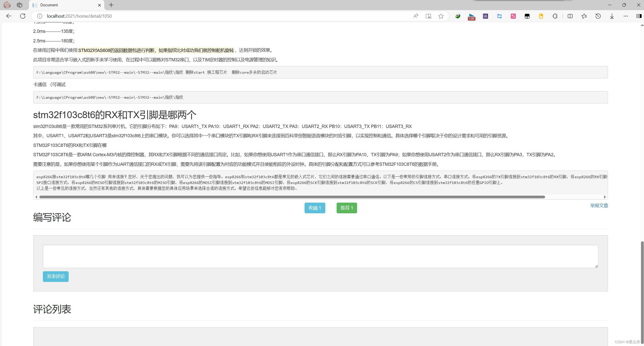Click the second code block path ending 指纹\指纹
This screenshot has width=644, height=346.
(110, 97)
